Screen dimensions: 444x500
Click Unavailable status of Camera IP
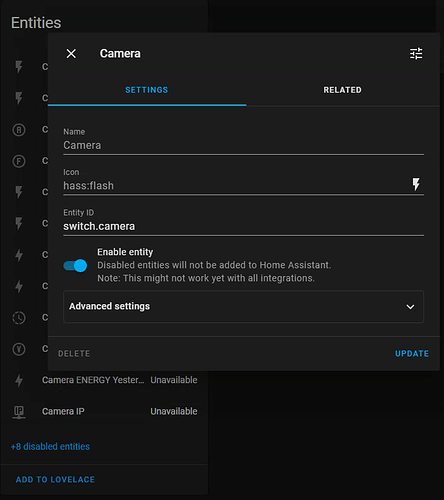(174, 411)
